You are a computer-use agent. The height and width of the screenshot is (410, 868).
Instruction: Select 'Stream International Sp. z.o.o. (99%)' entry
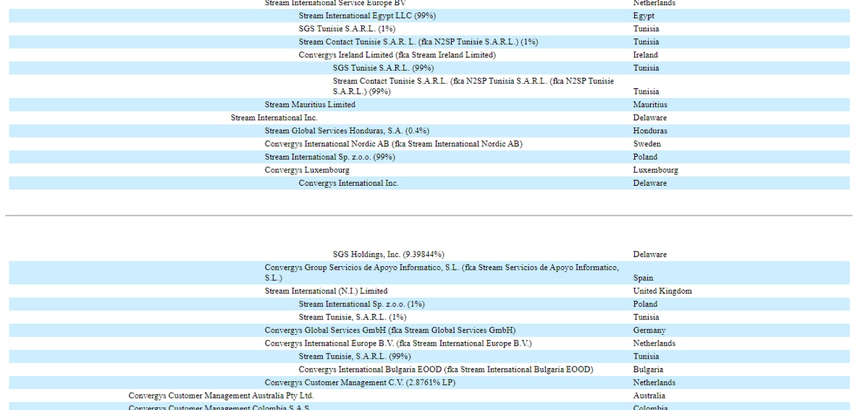click(330, 157)
